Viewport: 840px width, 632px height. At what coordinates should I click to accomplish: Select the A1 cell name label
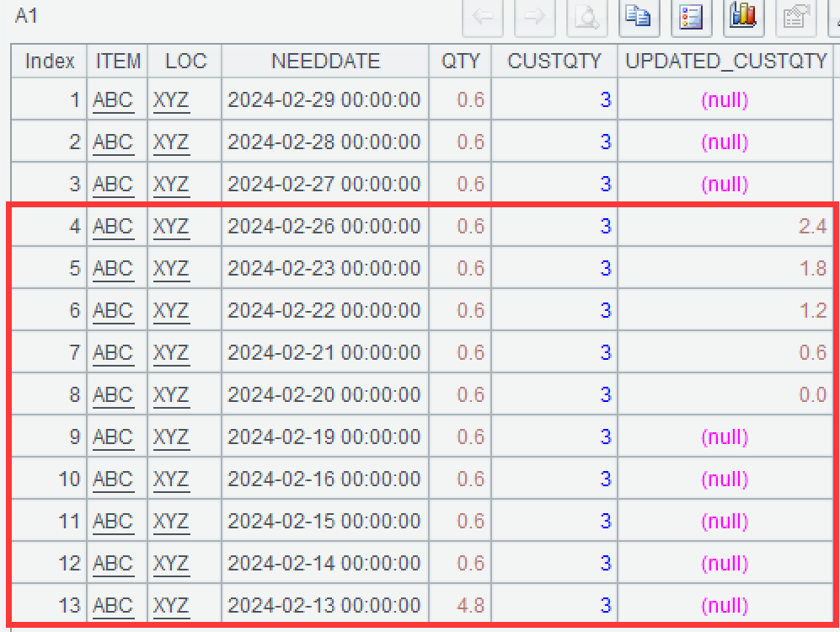point(27,16)
